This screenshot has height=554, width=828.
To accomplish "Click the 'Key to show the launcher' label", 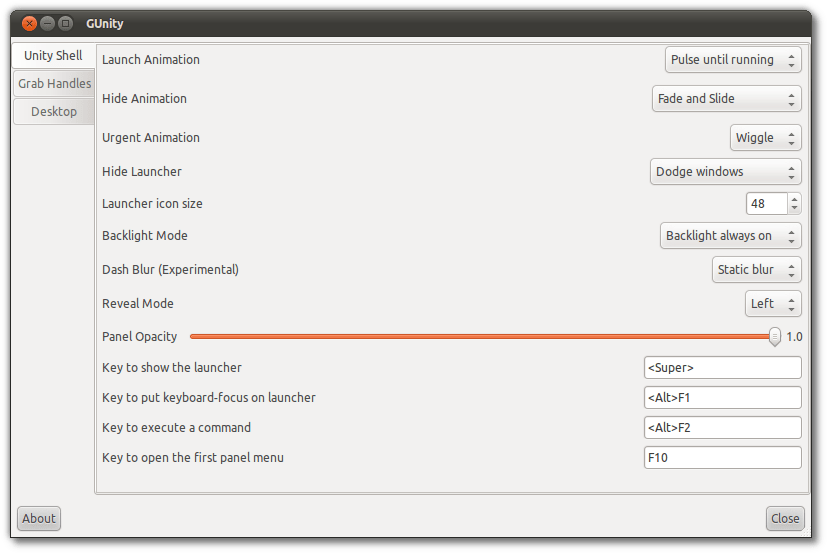I will coord(172,368).
